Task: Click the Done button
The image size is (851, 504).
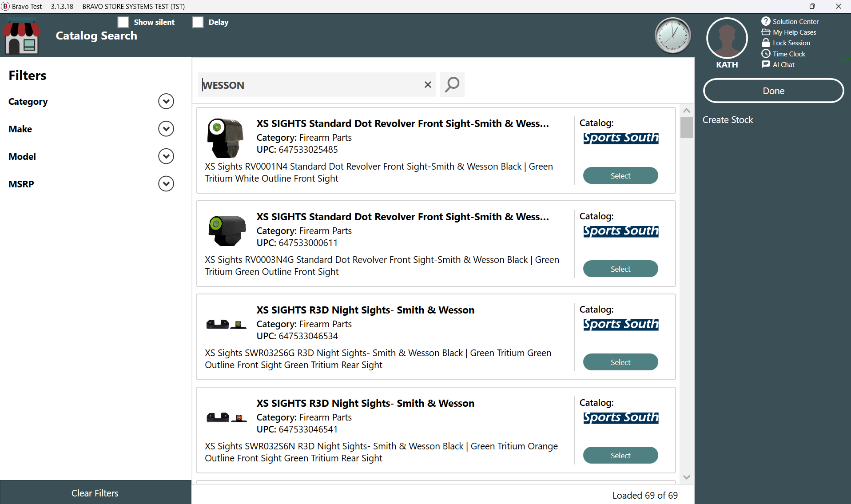Action: (x=773, y=91)
